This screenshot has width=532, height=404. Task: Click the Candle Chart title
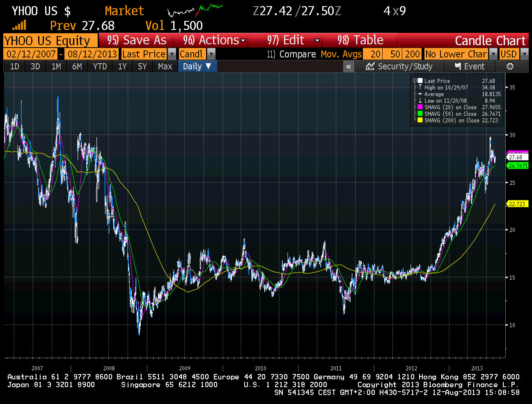coord(490,41)
